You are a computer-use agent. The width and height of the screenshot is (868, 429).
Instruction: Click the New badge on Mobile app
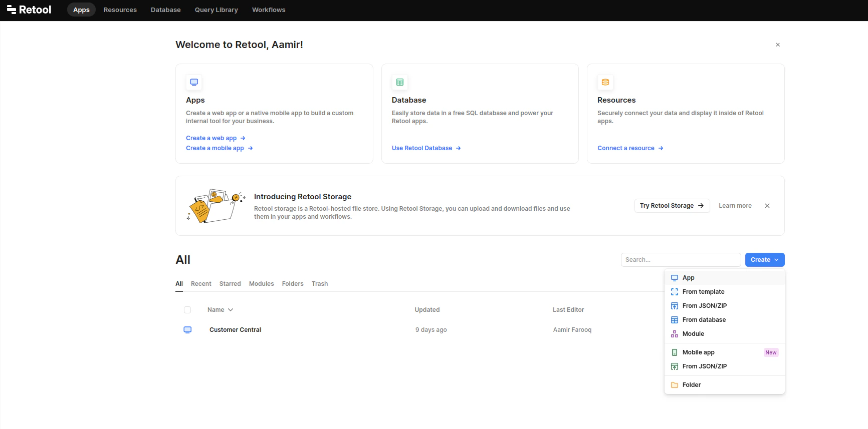pyautogui.click(x=771, y=352)
